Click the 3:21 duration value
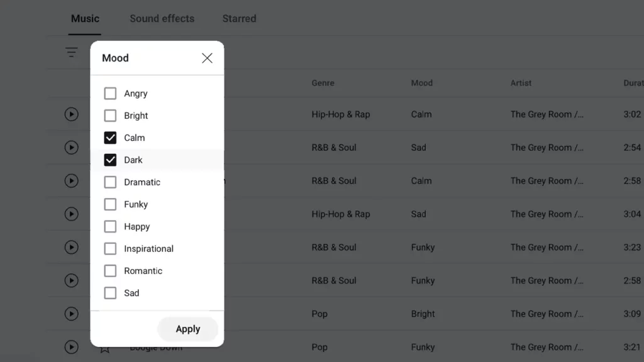Image resolution: width=644 pixels, height=362 pixels. (632, 347)
